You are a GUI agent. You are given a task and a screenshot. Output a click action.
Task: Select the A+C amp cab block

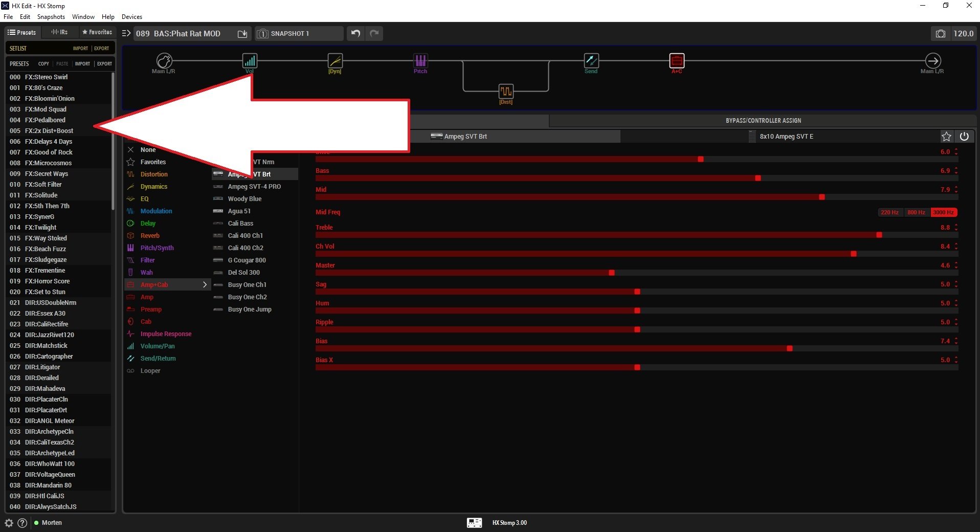pos(677,61)
